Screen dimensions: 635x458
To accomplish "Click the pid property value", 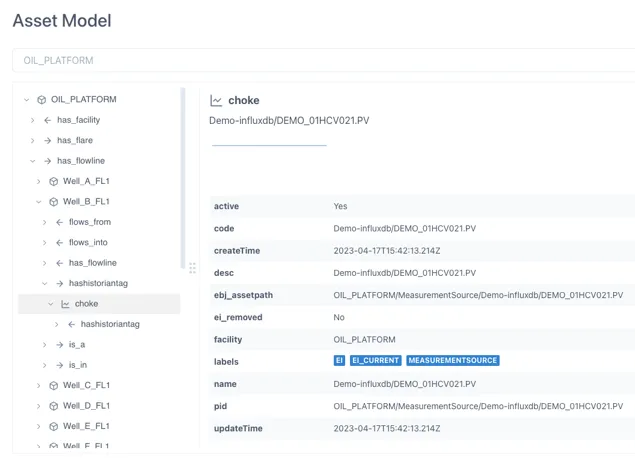I will point(478,406).
